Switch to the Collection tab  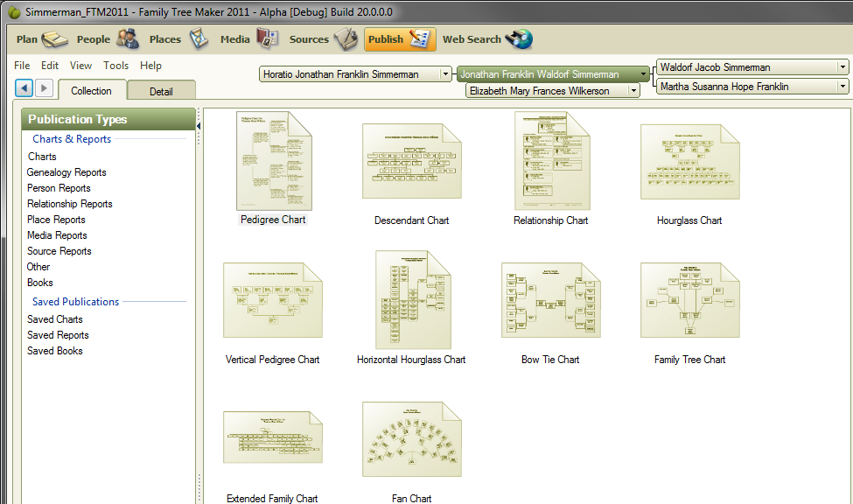click(91, 90)
